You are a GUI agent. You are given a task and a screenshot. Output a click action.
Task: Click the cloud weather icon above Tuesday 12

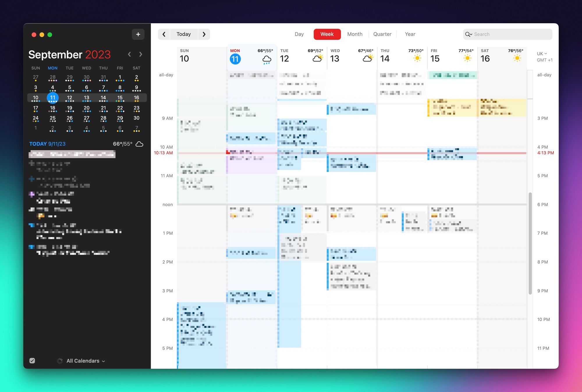tap(318, 58)
